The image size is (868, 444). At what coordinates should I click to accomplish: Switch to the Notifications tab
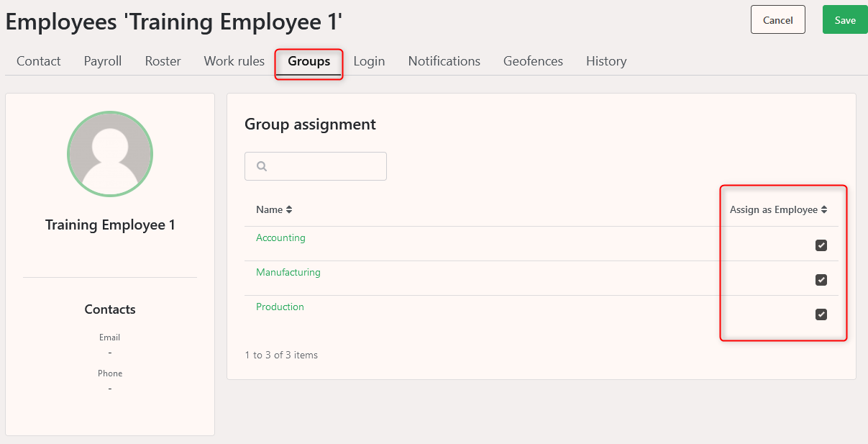pos(444,61)
